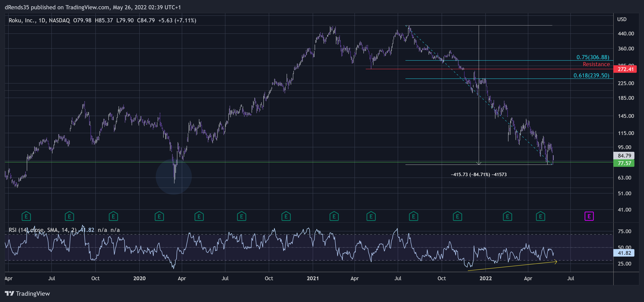Click the RSI value label 41.82
Image resolution: width=644 pixels, height=302 pixels.
coord(624,253)
